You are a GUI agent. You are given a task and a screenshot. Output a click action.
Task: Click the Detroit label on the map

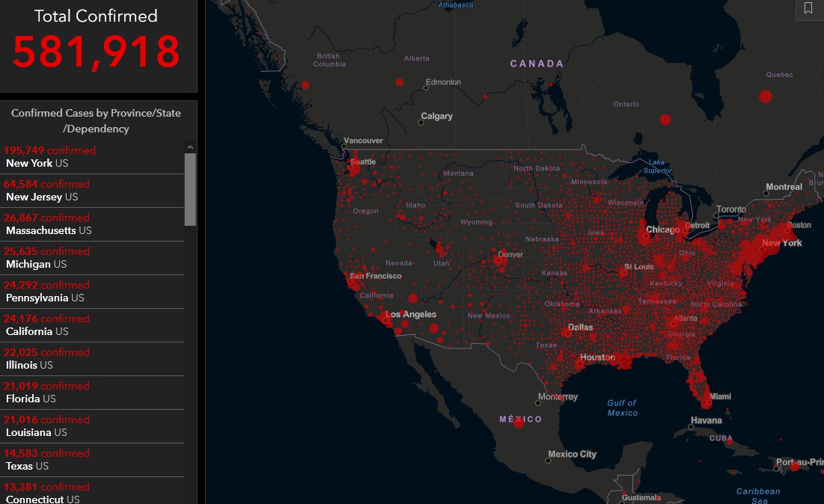pos(698,225)
